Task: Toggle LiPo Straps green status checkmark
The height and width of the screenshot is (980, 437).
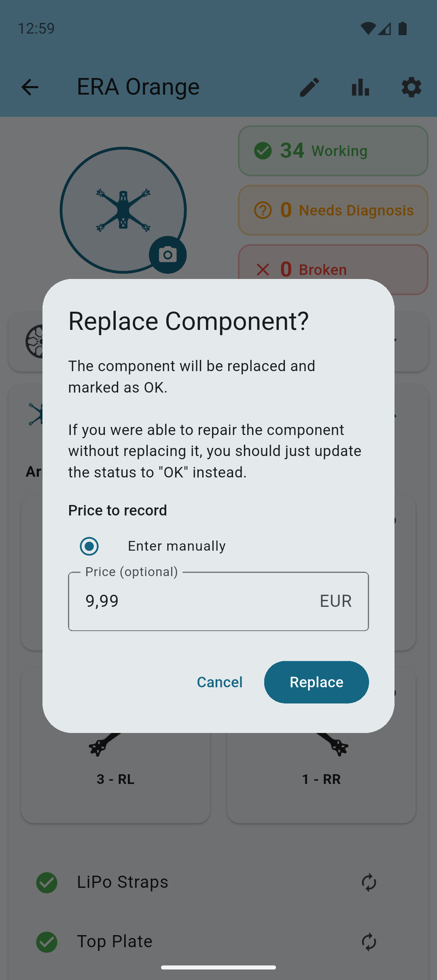Action: click(x=47, y=883)
